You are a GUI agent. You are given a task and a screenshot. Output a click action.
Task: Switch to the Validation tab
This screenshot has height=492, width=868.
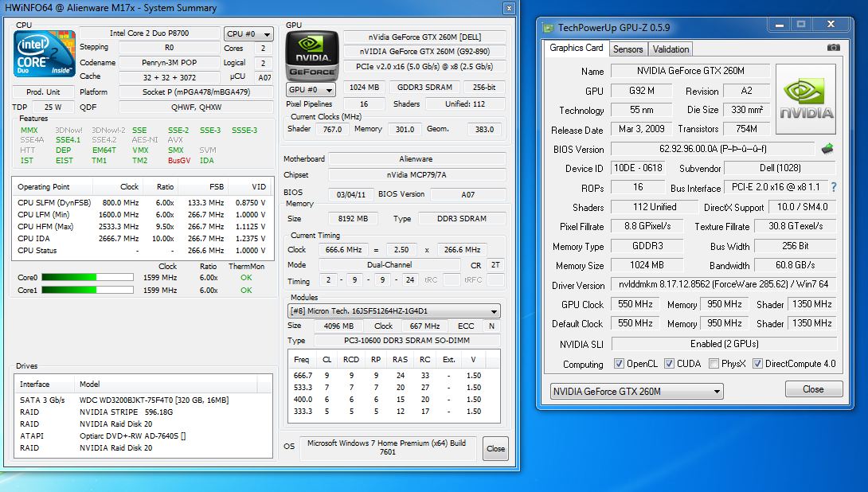pos(671,49)
